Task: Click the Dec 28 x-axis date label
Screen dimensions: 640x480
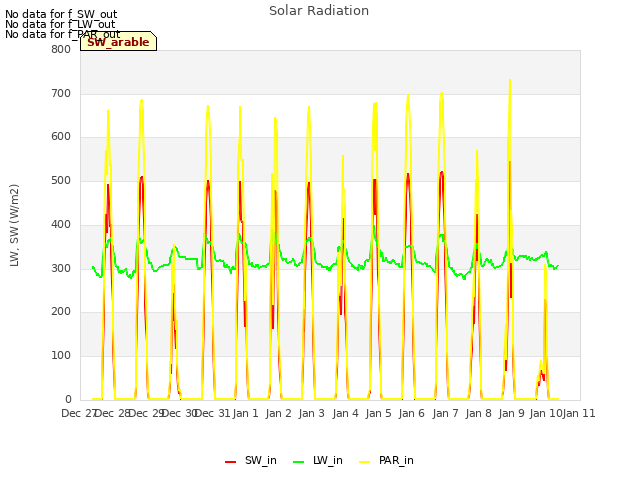Action: click(112, 413)
